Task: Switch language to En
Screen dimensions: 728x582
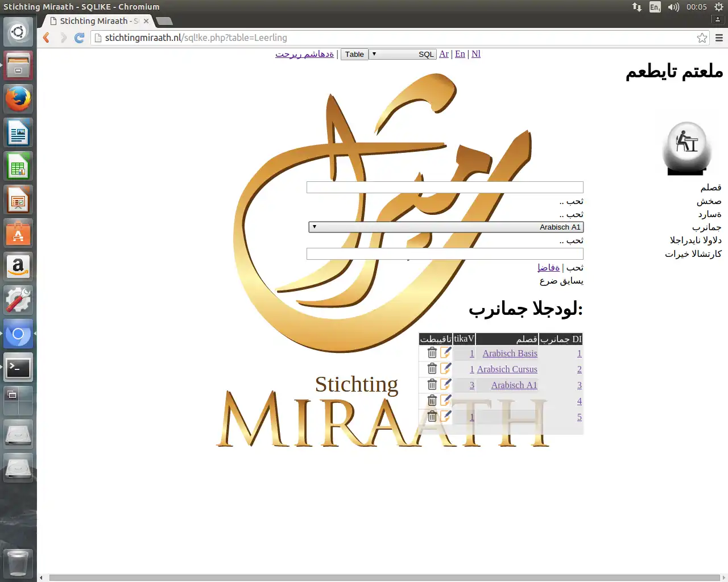Action: [460, 54]
